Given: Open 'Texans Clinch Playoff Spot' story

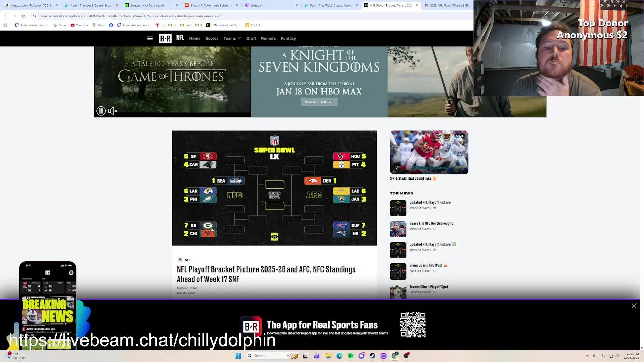Looking at the screenshot, I should (429, 287).
